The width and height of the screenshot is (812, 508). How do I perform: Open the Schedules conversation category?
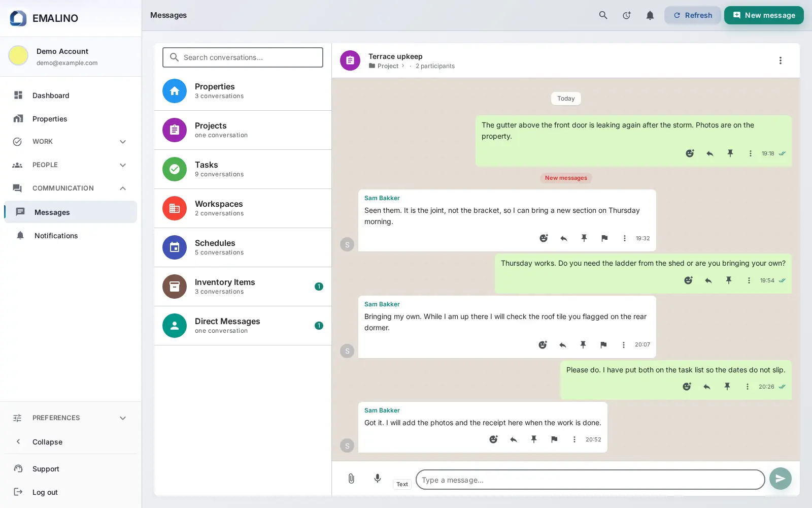243,247
